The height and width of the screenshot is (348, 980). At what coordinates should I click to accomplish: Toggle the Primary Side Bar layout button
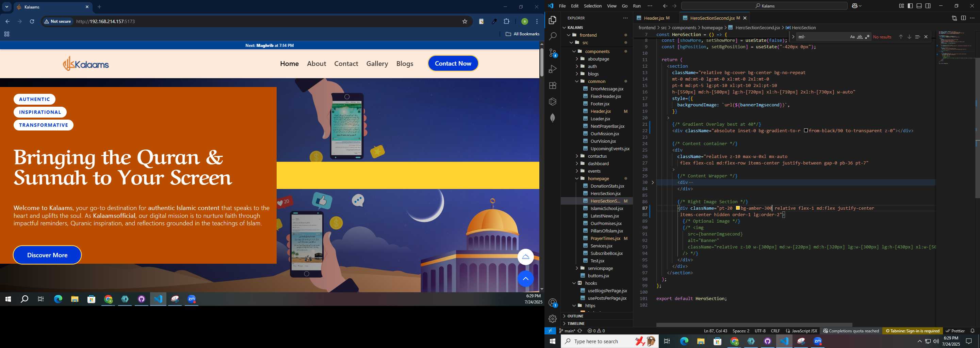tap(910, 6)
